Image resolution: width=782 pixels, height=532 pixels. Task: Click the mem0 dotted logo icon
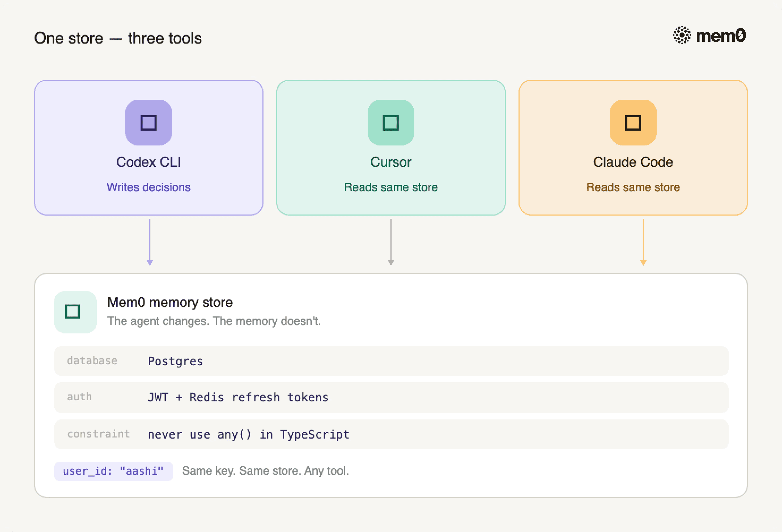pos(682,35)
